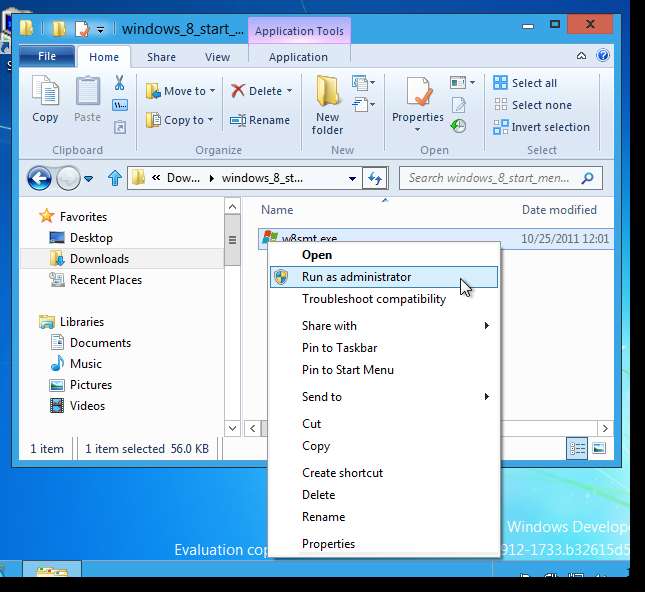This screenshot has width=645, height=592.
Task: Choose Create shortcut in context menu
Action: (384, 473)
